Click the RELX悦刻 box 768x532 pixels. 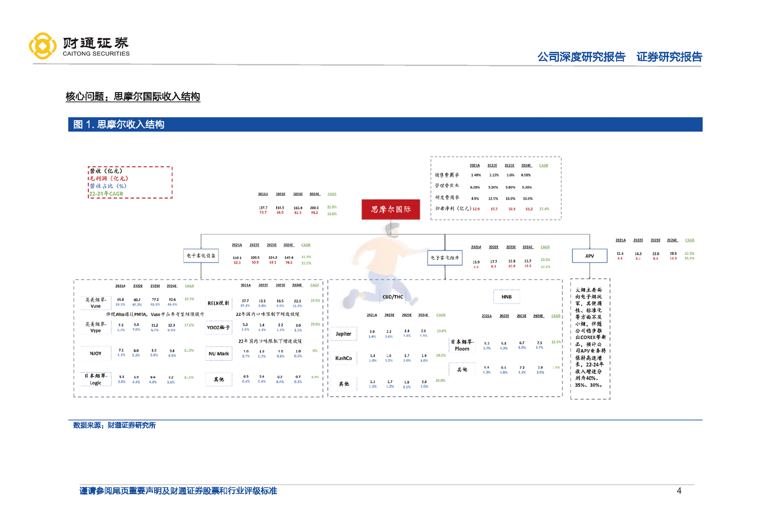coord(218,303)
